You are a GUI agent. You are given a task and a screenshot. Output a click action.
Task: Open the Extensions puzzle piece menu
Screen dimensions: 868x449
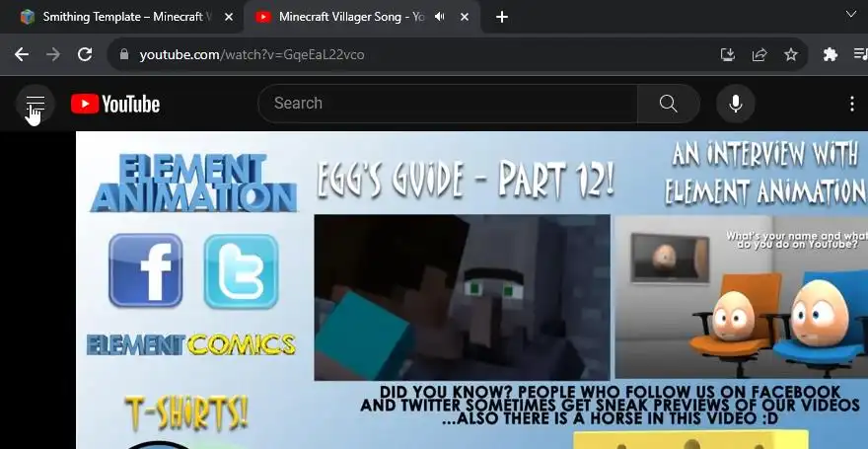click(830, 54)
